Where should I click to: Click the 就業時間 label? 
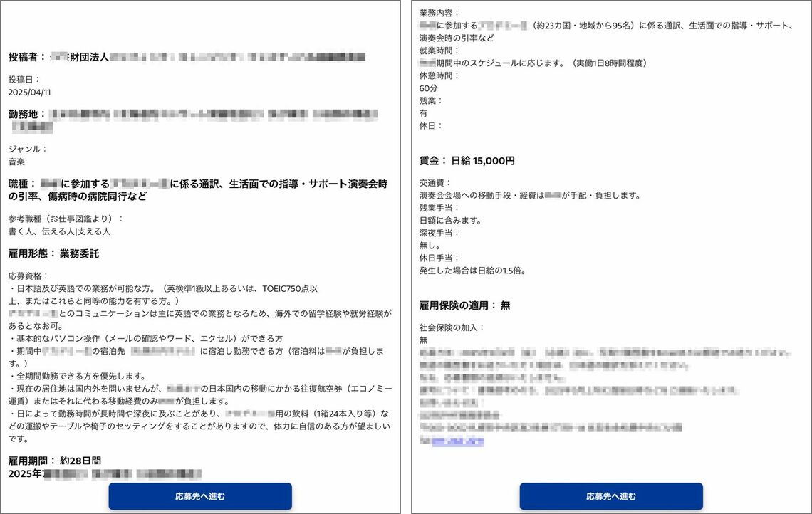pyautogui.click(x=439, y=51)
